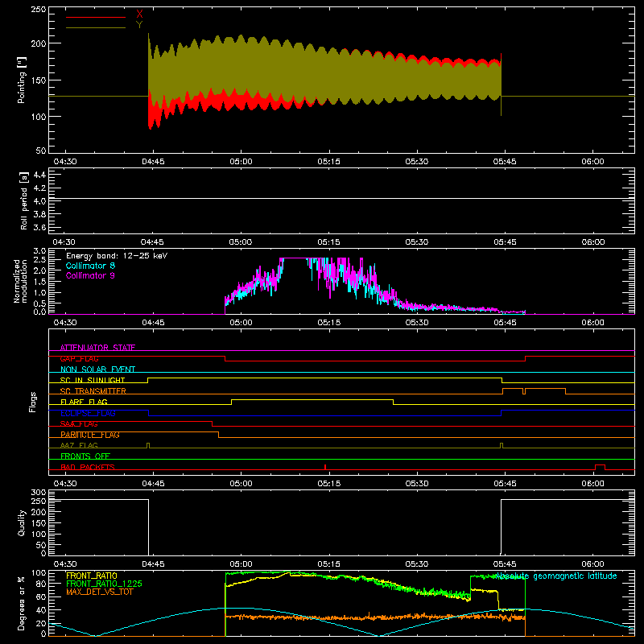Click the BAD_PACKETS pulse after 06:00

coord(600,467)
